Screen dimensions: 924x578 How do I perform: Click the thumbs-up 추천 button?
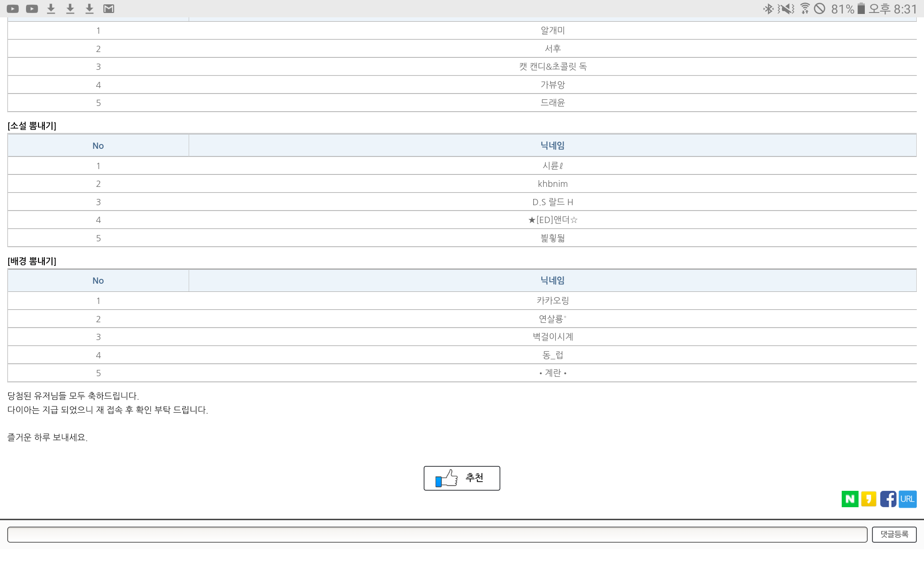(x=462, y=478)
